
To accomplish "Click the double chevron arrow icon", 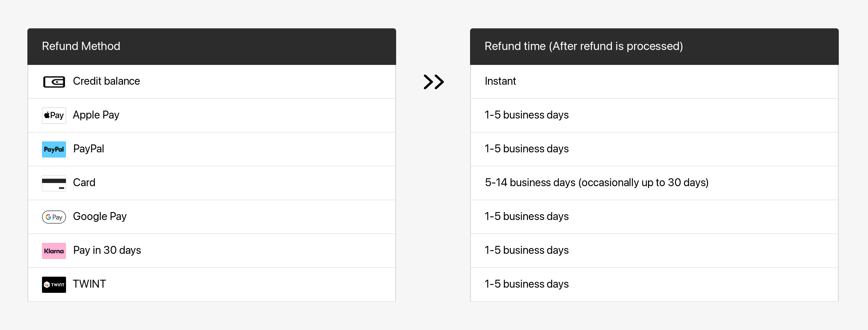I will pyautogui.click(x=433, y=82).
